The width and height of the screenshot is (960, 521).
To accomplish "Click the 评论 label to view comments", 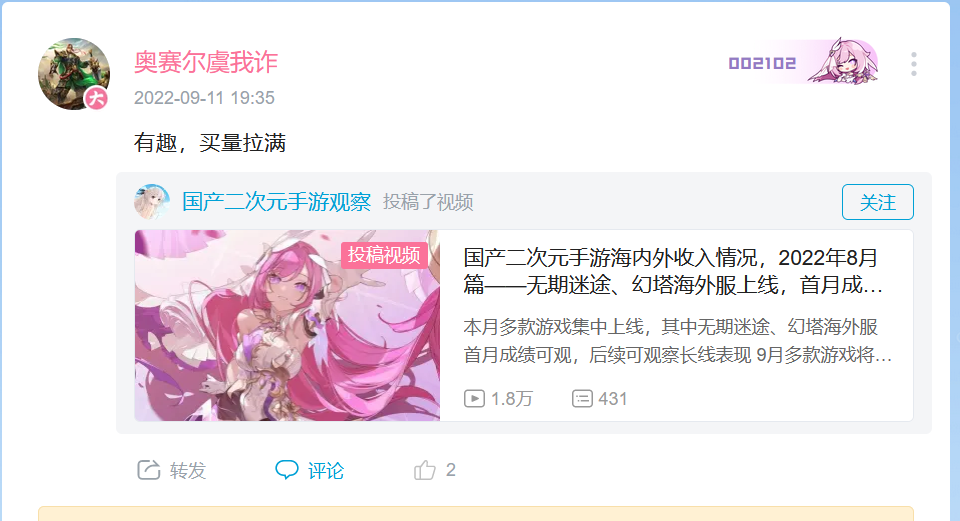I will (326, 470).
